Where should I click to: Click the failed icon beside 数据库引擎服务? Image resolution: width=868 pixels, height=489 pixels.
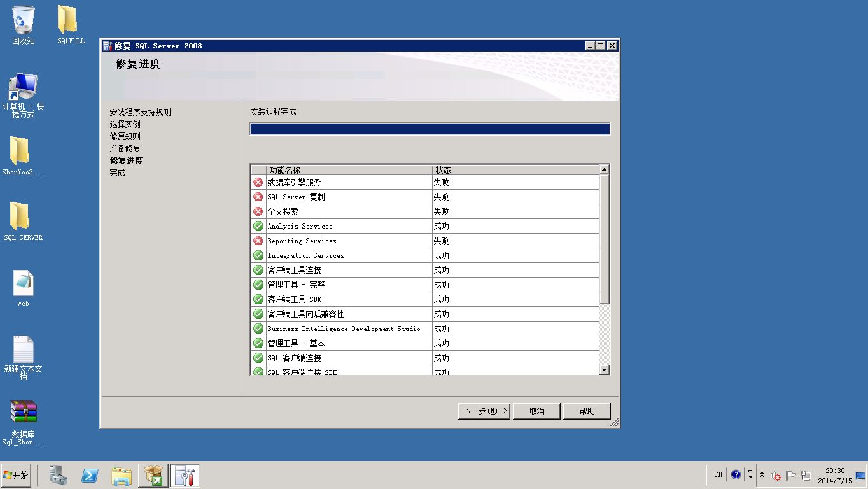(x=258, y=182)
